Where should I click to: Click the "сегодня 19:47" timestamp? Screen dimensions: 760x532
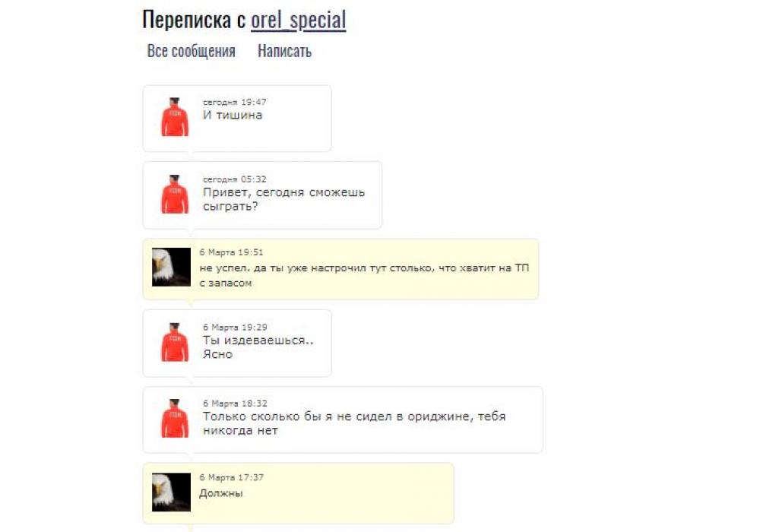(x=234, y=102)
